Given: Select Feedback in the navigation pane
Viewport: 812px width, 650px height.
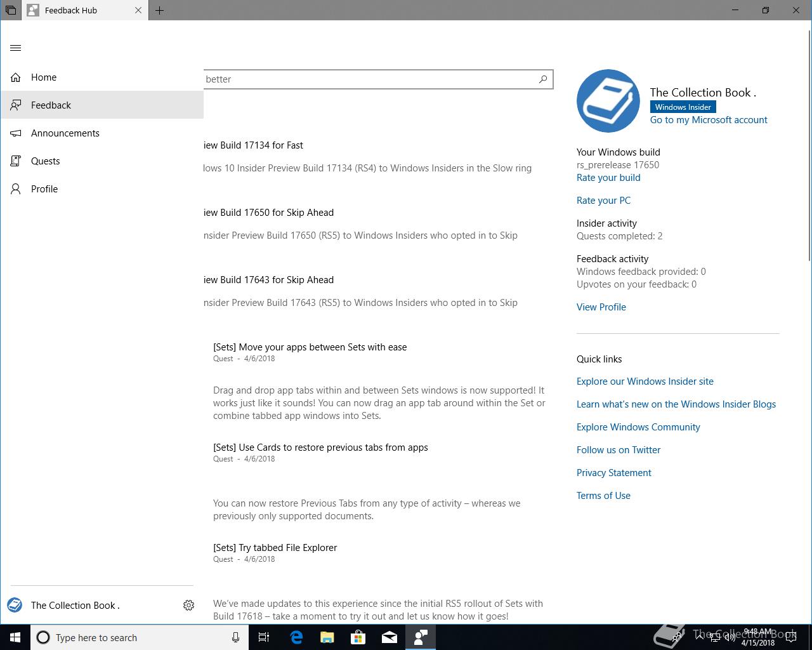Looking at the screenshot, I should pyautogui.click(x=101, y=105).
